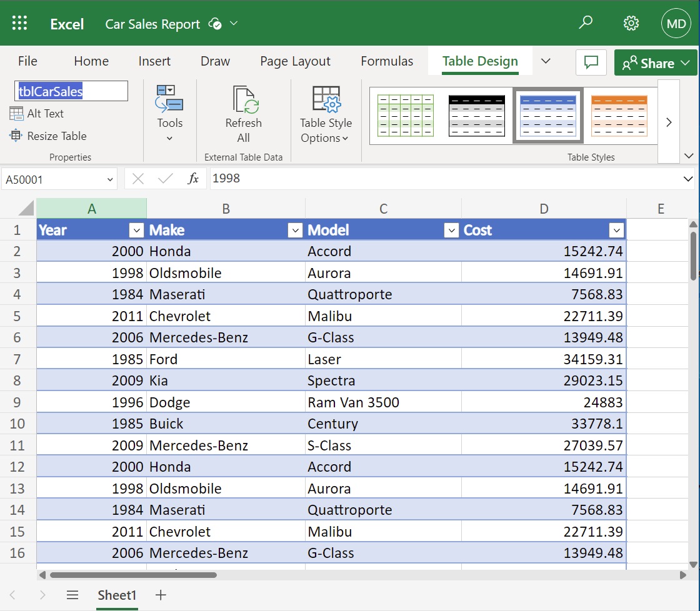
Task: Open the comments pane icon
Action: 591,61
